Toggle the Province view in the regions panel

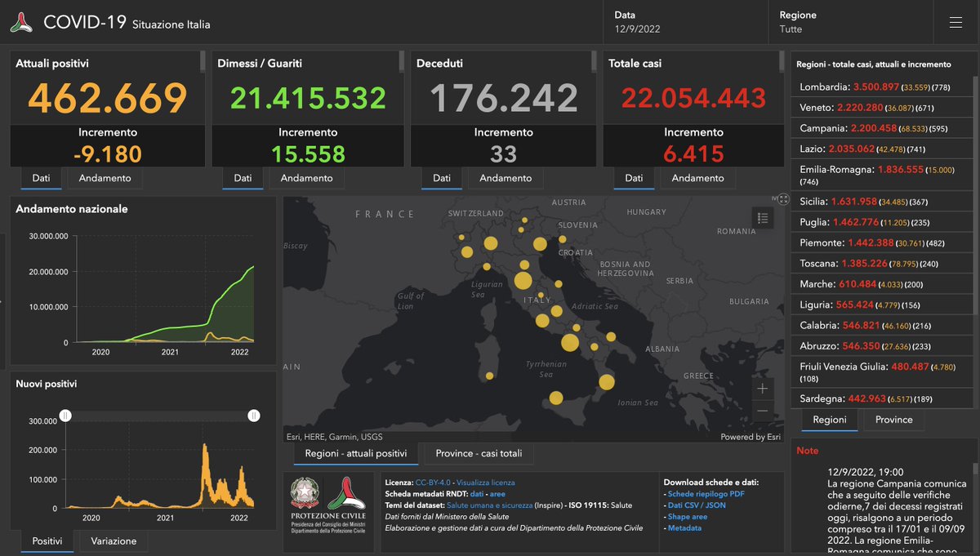[x=894, y=420]
